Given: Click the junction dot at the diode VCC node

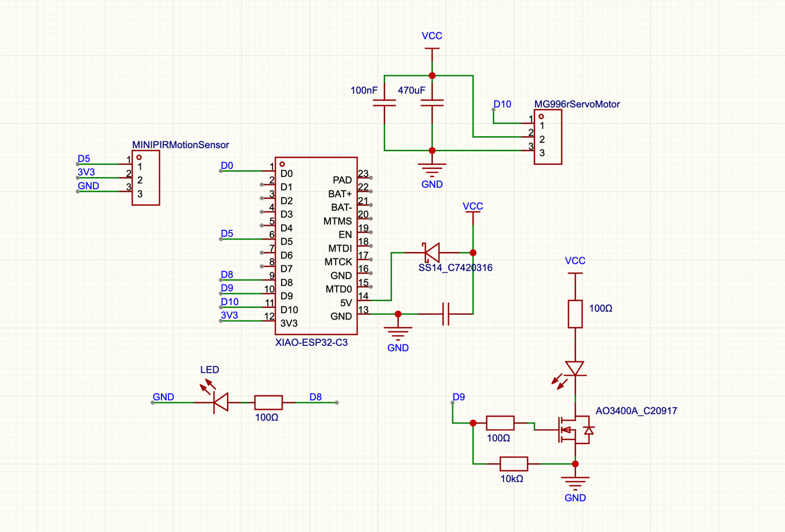Looking at the screenshot, I should click(x=473, y=253).
